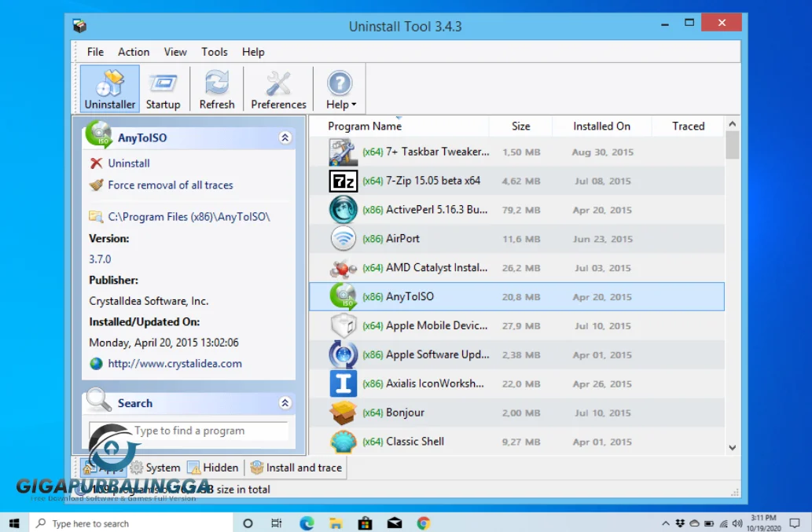The height and width of the screenshot is (532, 812).
Task: Sort by Traced column header
Action: click(689, 127)
